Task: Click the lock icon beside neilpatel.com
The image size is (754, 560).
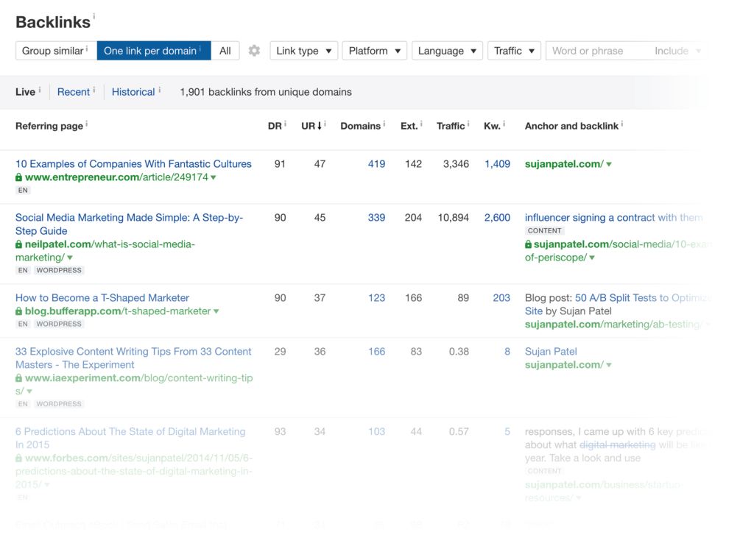Action: click(x=18, y=244)
